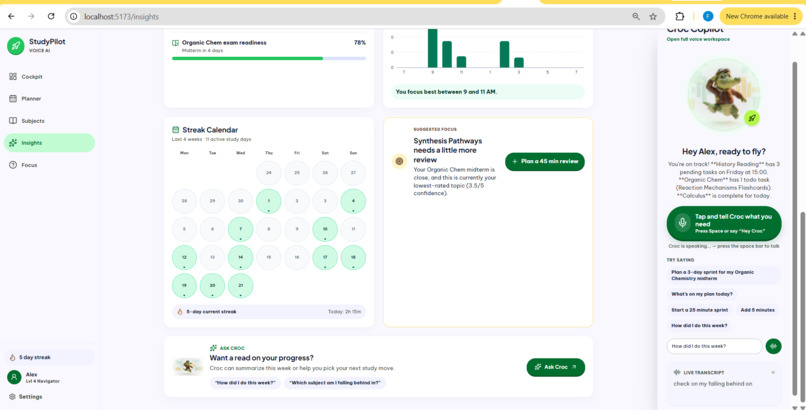This screenshot has height=410, width=806.
Task: Click the New Chrome available update button
Action: tap(761, 16)
